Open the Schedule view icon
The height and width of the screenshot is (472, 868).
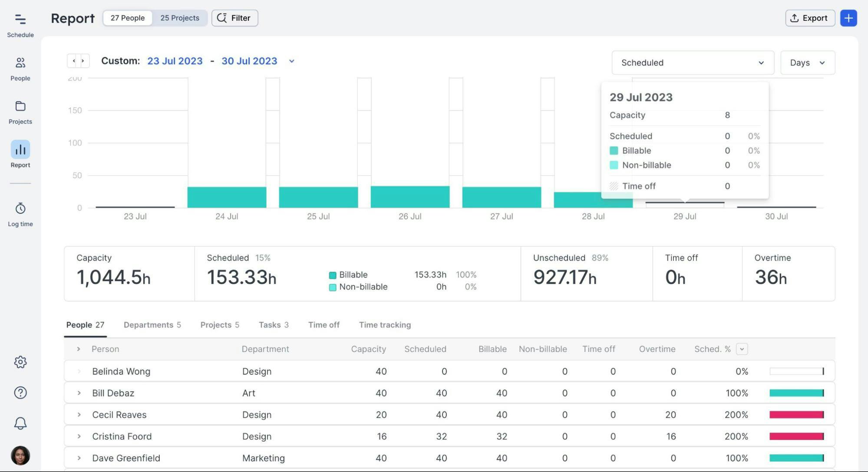pos(20,20)
